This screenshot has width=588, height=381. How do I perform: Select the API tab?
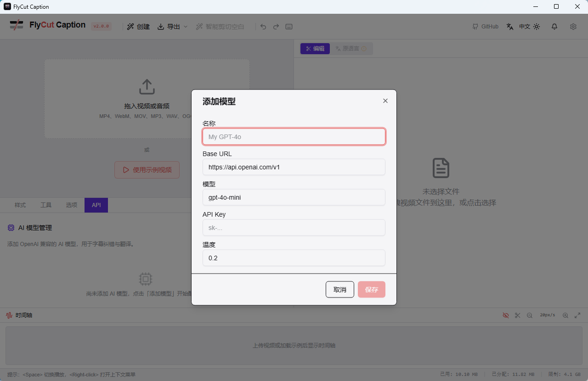point(96,205)
